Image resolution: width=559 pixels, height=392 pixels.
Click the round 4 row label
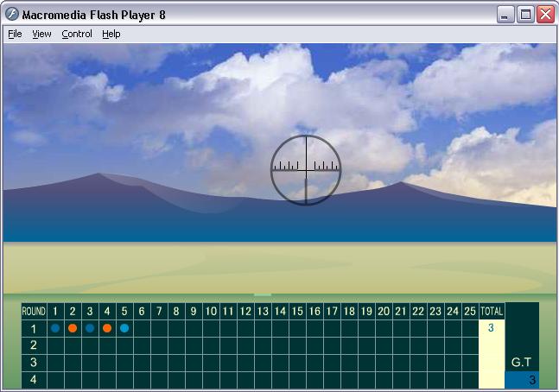click(34, 380)
